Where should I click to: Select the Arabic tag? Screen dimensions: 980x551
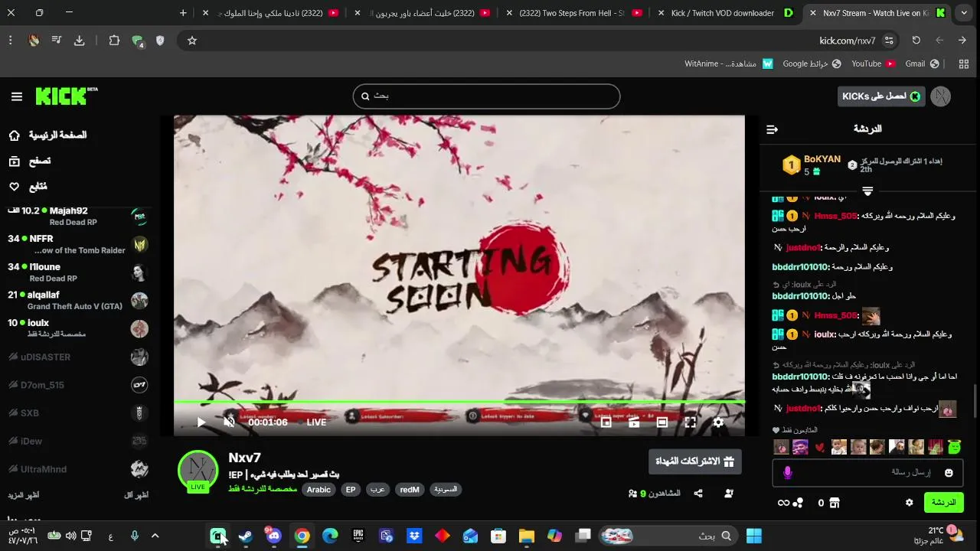click(318, 490)
